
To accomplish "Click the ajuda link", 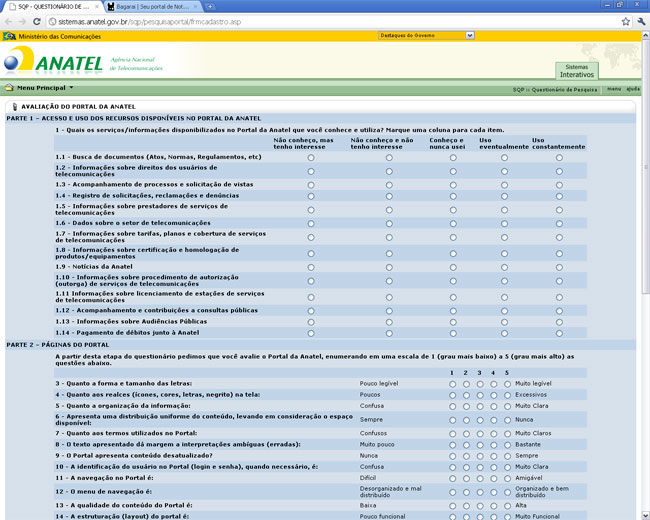I will (x=633, y=89).
